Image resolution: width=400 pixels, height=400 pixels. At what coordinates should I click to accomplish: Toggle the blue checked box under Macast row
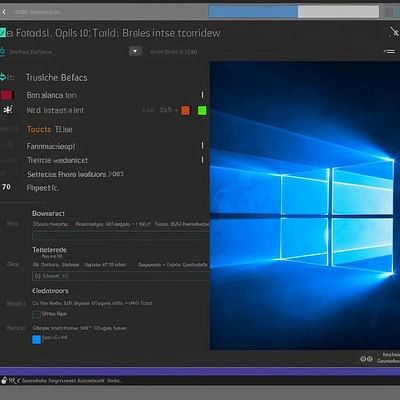[x=37, y=340]
